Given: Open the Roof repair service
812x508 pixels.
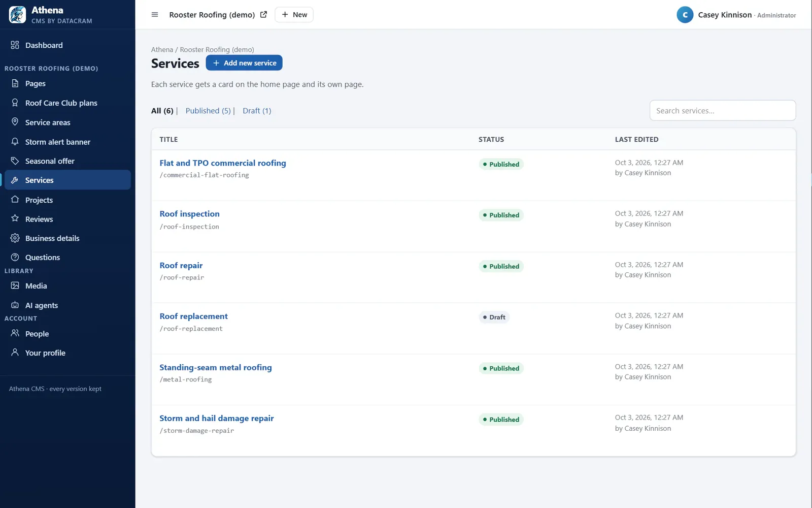Looking at the screenshot, I should 181,265.
